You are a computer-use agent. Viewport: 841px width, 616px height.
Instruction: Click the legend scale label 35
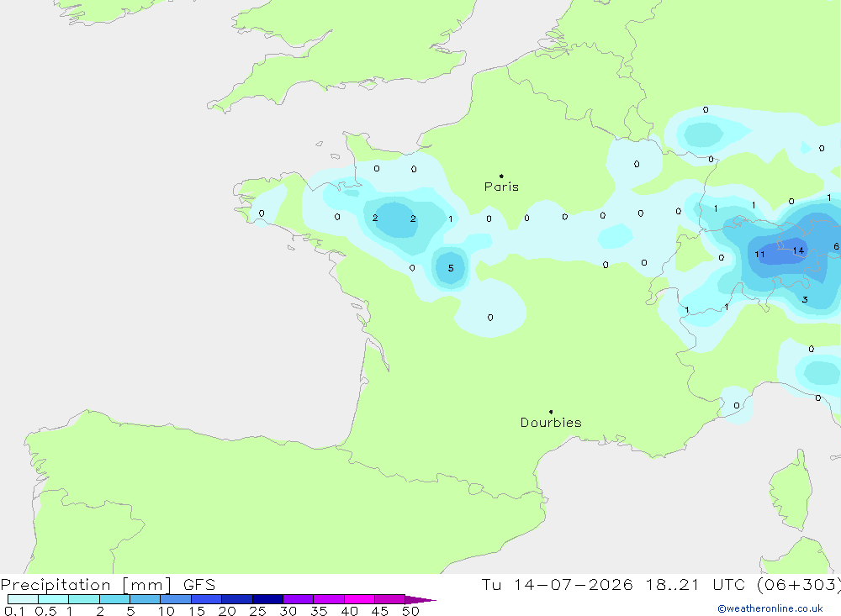319,611
